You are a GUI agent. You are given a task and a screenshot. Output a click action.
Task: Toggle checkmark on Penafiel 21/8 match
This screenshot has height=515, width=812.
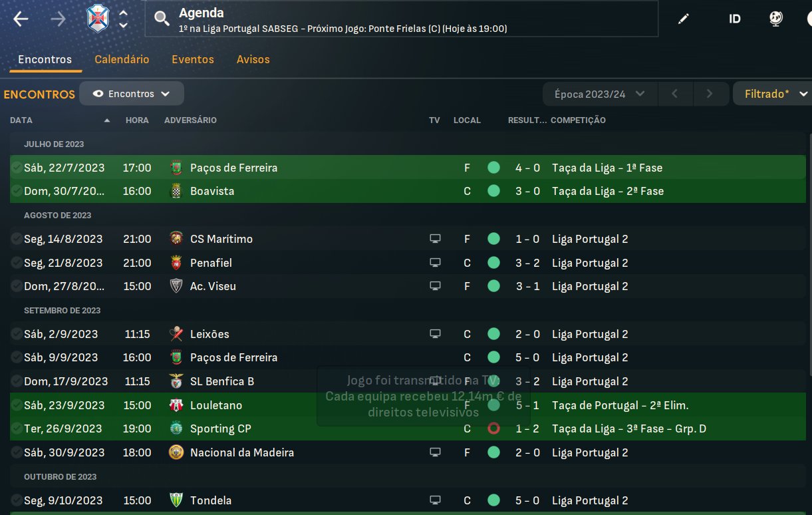(x=17, y=263)
